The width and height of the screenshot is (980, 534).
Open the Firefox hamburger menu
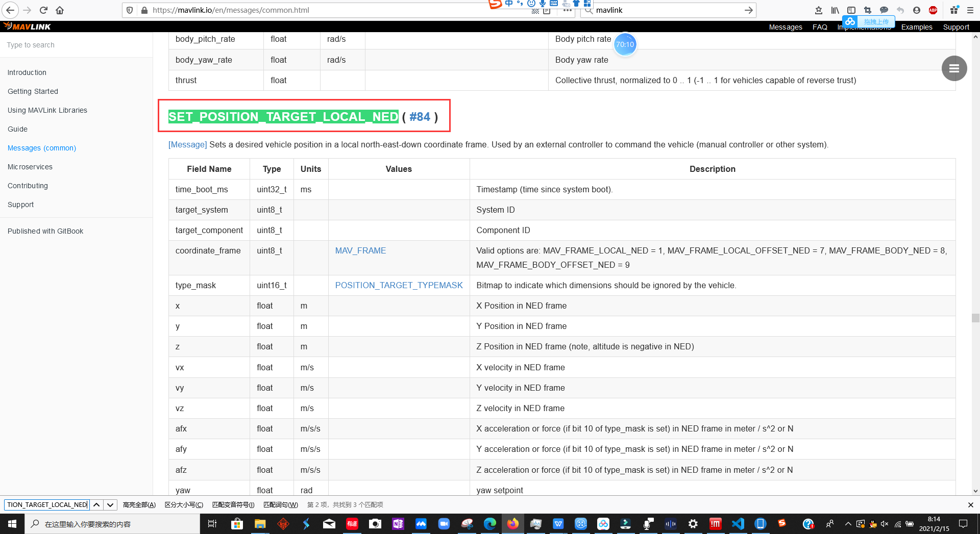(971, 10)
